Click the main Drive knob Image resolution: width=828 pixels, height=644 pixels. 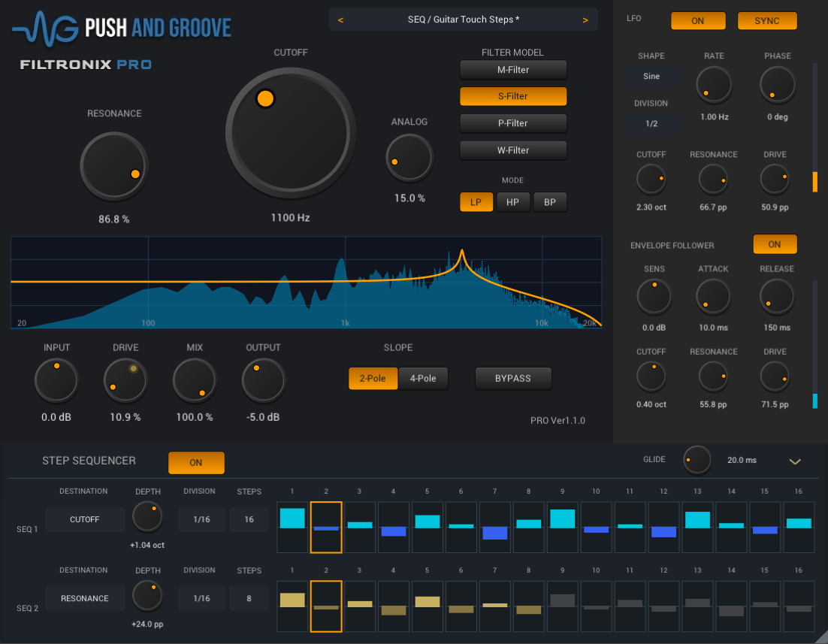pyautogui.click(x=125, y=380)
